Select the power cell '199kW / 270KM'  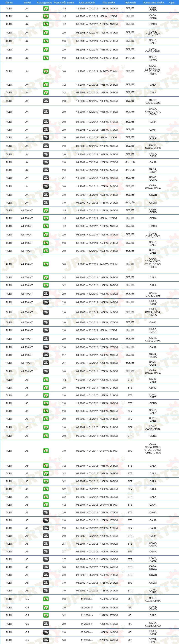[x=109, y=615]
